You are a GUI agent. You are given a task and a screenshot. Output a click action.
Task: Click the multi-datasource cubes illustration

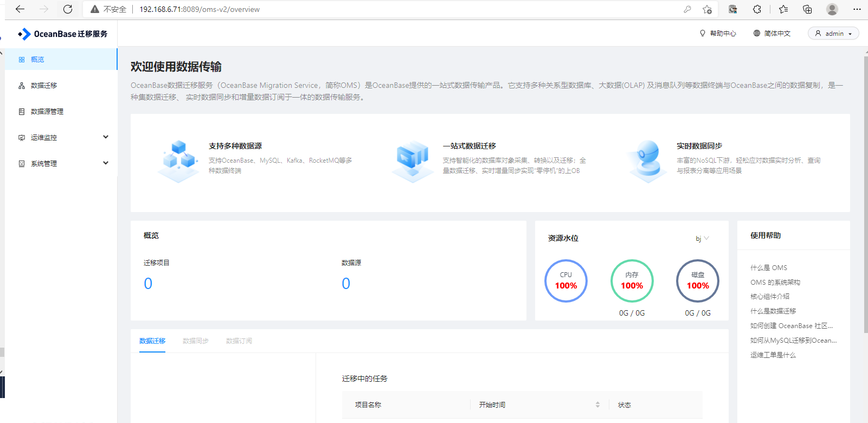click(178, 161)
